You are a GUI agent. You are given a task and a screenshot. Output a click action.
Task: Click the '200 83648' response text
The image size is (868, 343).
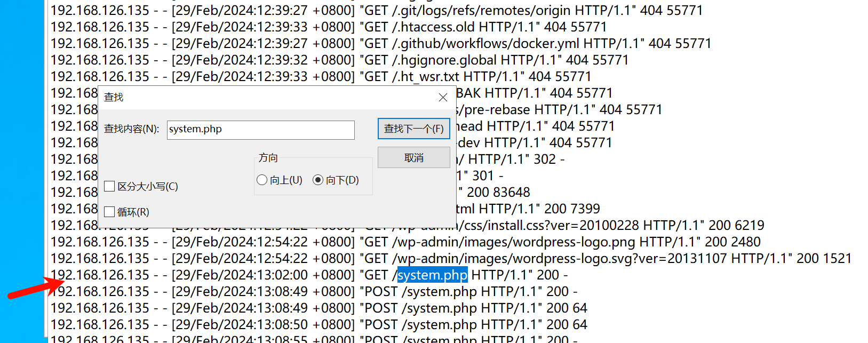[x=498, y=193]
